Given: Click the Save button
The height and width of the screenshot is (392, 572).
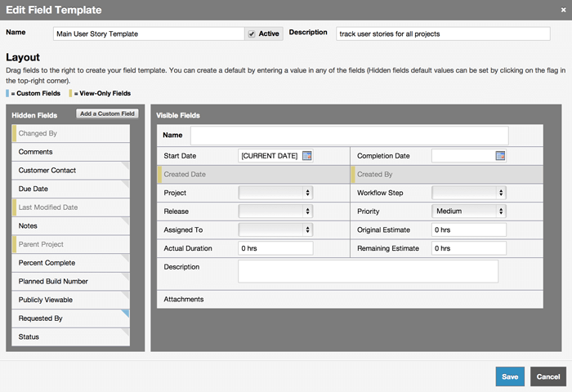Looking at the screenshot, I should [510, 376].
